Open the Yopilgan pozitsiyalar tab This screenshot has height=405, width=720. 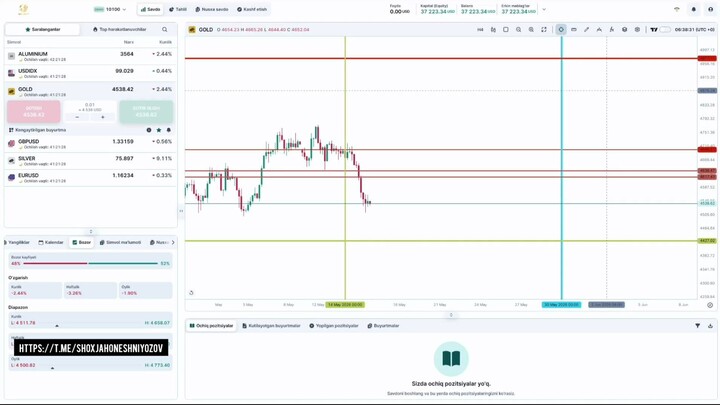pos(333,326)
